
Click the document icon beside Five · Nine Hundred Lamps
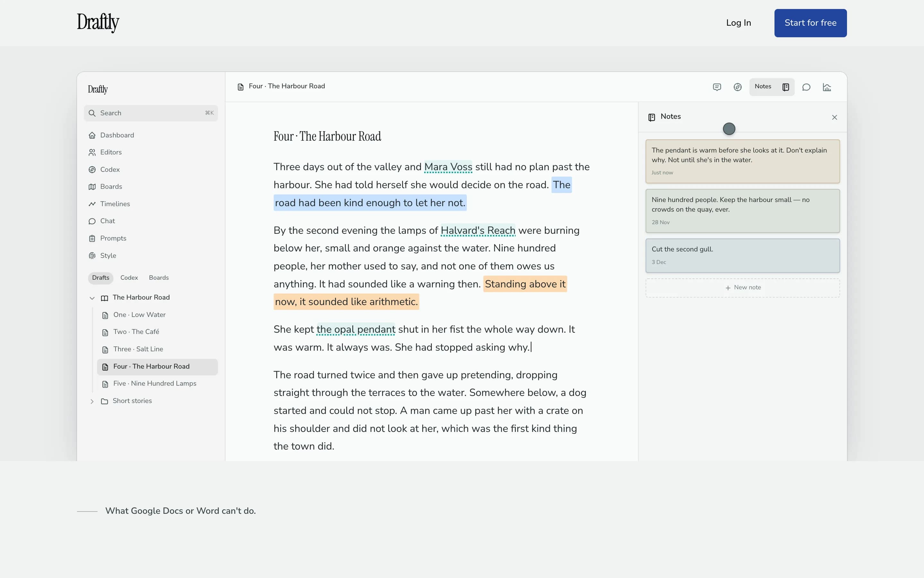pos(105,384)
